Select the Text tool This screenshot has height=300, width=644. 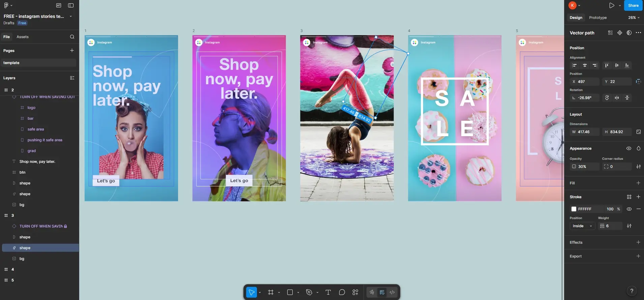point(328,292)
